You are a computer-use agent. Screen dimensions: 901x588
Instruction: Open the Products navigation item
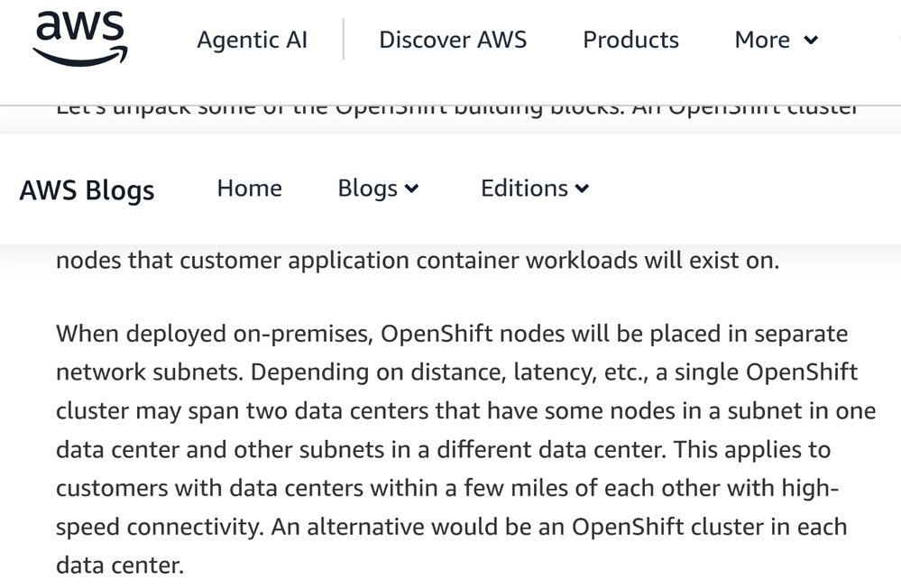pos(630,40)
